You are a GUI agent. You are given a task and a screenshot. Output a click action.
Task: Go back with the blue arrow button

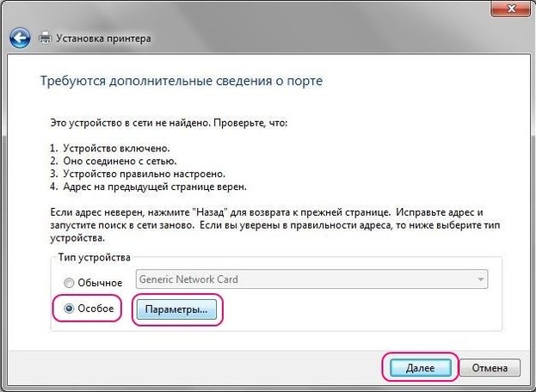coord(20,38)
